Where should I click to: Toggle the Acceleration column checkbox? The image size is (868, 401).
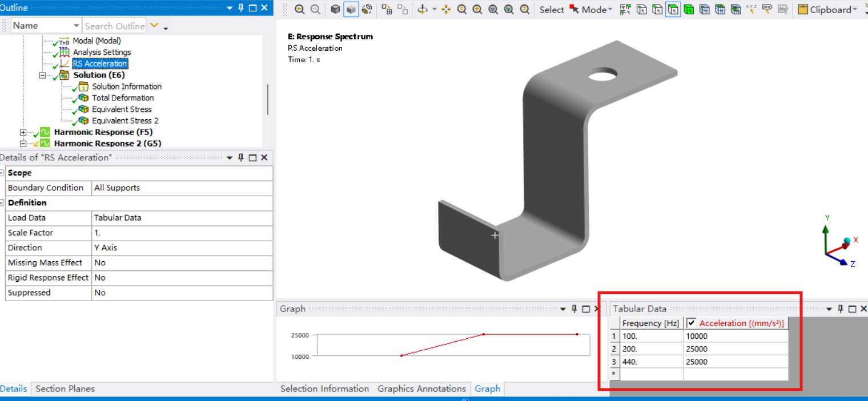[692, 323]
